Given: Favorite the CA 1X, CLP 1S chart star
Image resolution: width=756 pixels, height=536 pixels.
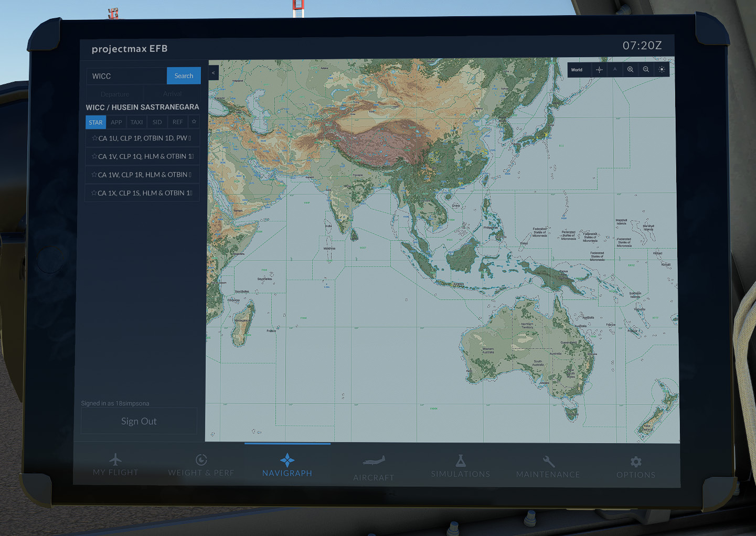Looking at the screenshot, I should pos(94,193).
